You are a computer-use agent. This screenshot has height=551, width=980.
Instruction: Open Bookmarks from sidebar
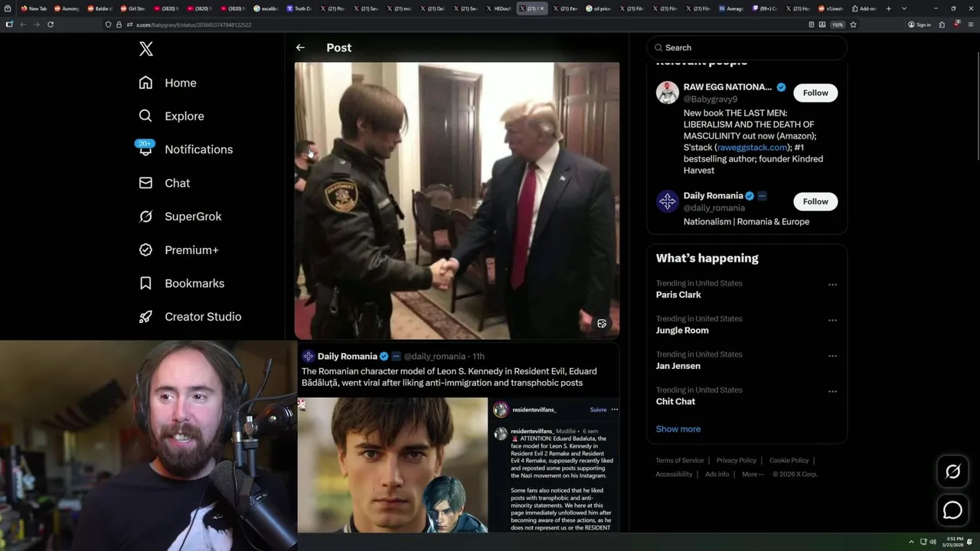(181, 283)
